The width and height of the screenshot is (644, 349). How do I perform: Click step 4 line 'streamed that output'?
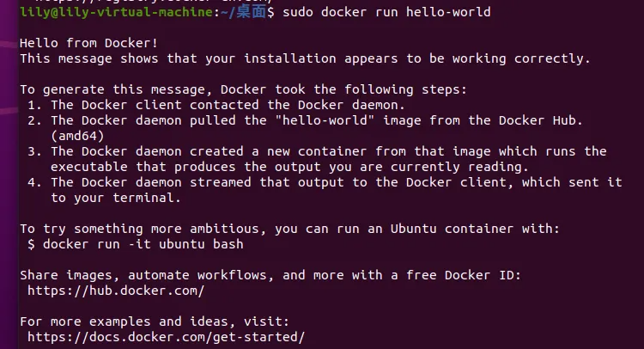pyautogui.click(x=325, y=182)
